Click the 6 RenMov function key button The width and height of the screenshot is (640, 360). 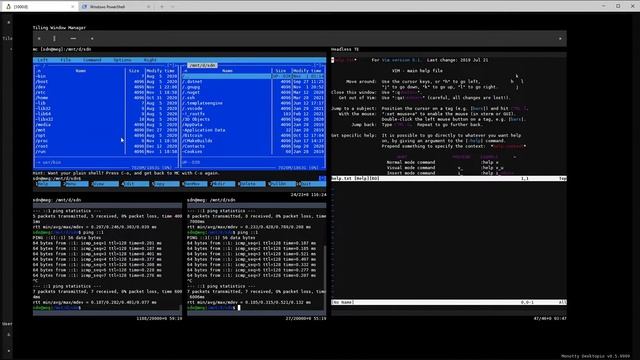(195, 184)
